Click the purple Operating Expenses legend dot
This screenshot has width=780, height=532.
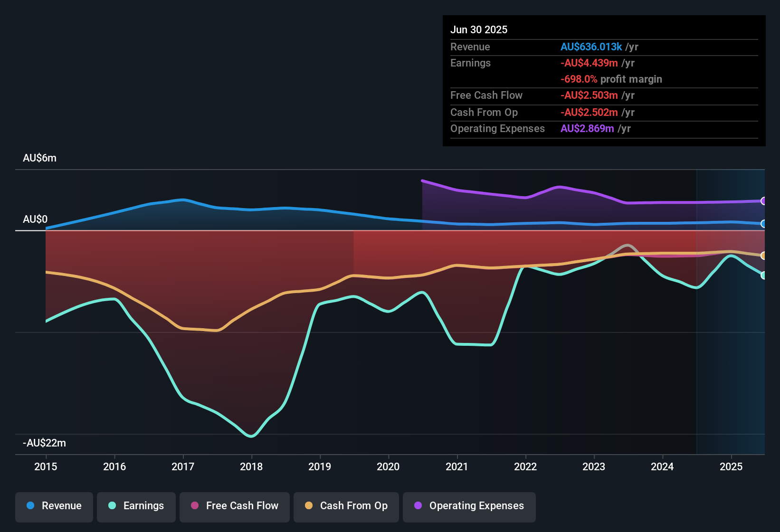417,506
